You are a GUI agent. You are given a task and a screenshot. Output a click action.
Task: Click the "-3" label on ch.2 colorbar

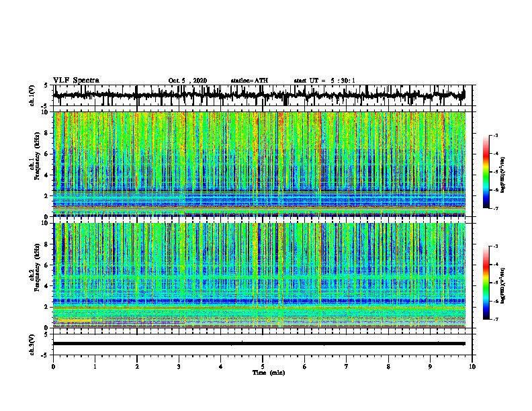click(x=495, y=246)
